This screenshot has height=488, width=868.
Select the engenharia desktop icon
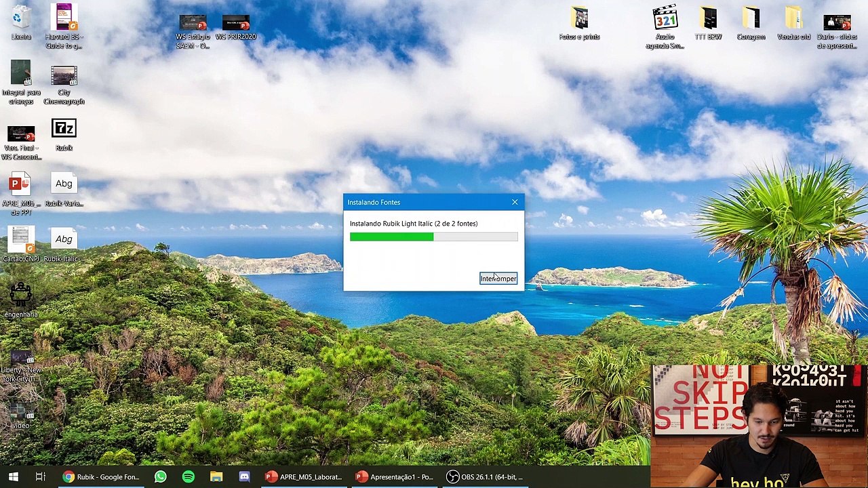[21, 301]
